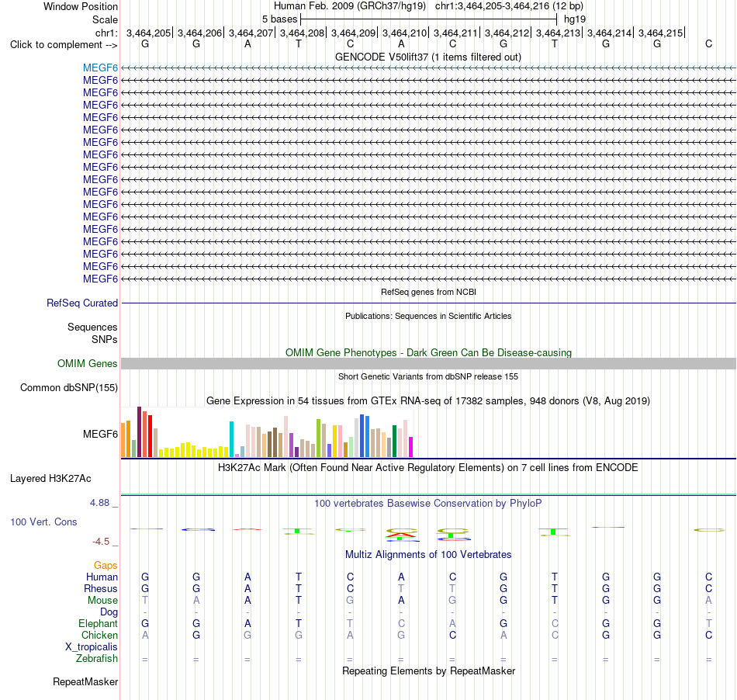
Task: Select the Common dbSNP(155) track label
Action: pyautogui.click(x=69, y=387)
